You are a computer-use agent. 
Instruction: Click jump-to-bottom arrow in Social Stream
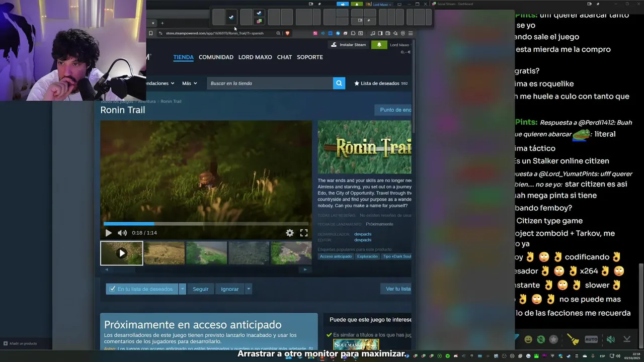coord(627,339)
